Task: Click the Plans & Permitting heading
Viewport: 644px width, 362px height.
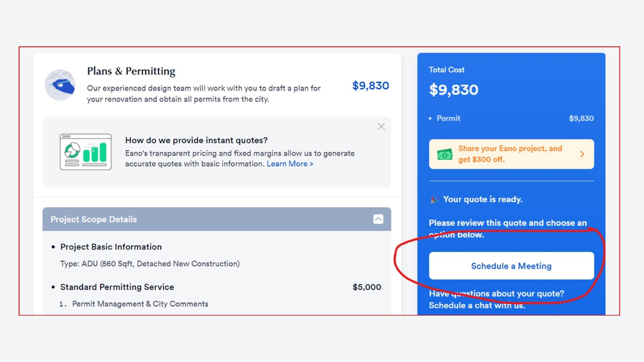Action: pos(131,71)
